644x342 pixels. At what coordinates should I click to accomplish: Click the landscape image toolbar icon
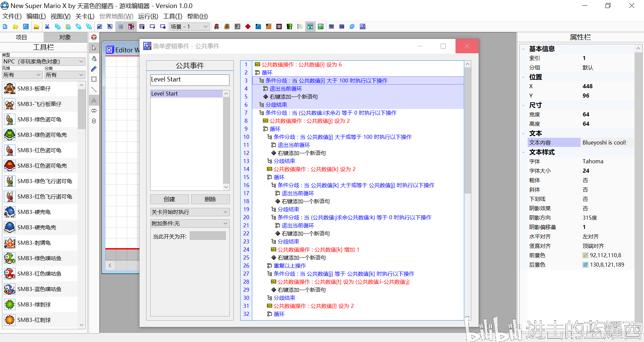pyautogui.click(x=321, y=26)
